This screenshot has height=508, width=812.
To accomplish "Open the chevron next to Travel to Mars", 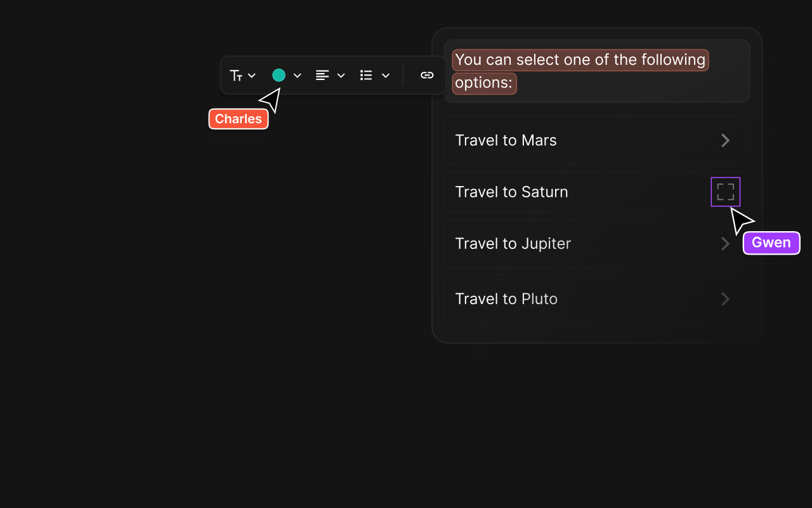I will pos(726,140).
